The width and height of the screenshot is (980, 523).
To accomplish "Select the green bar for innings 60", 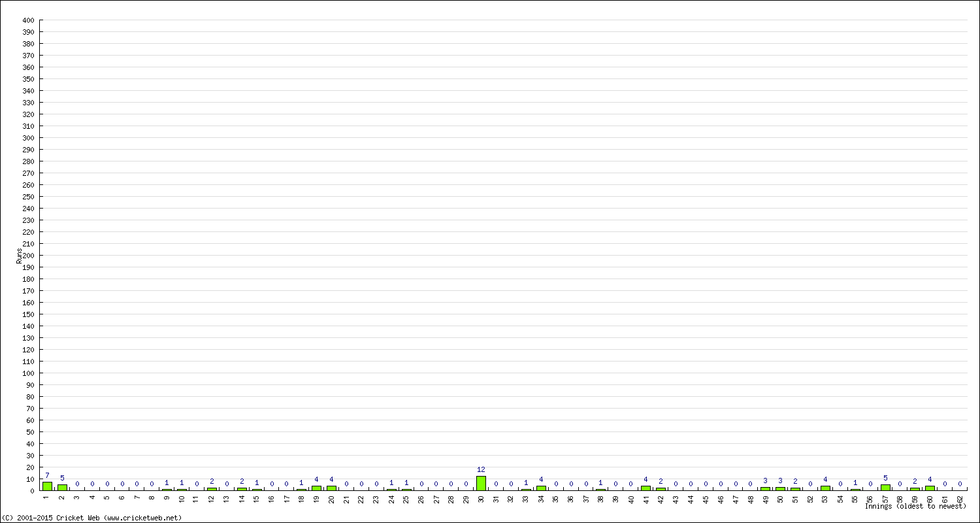I will 930,488.
